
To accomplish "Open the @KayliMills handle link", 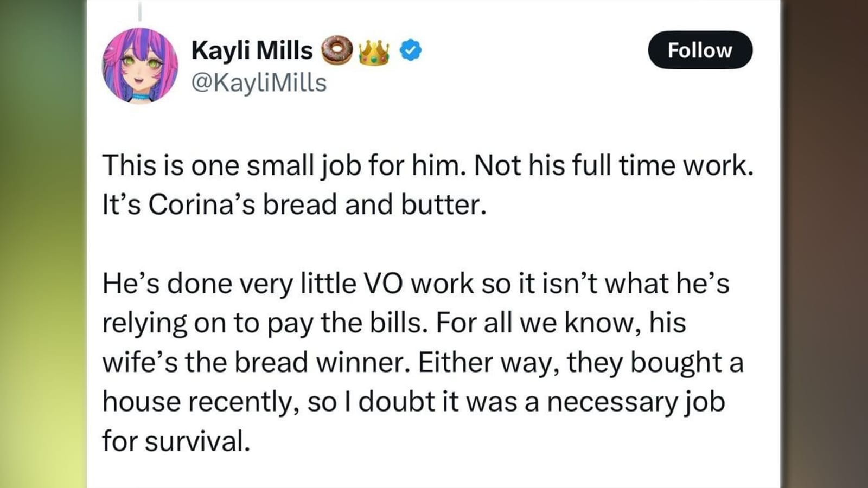I will tap(259, 82).
